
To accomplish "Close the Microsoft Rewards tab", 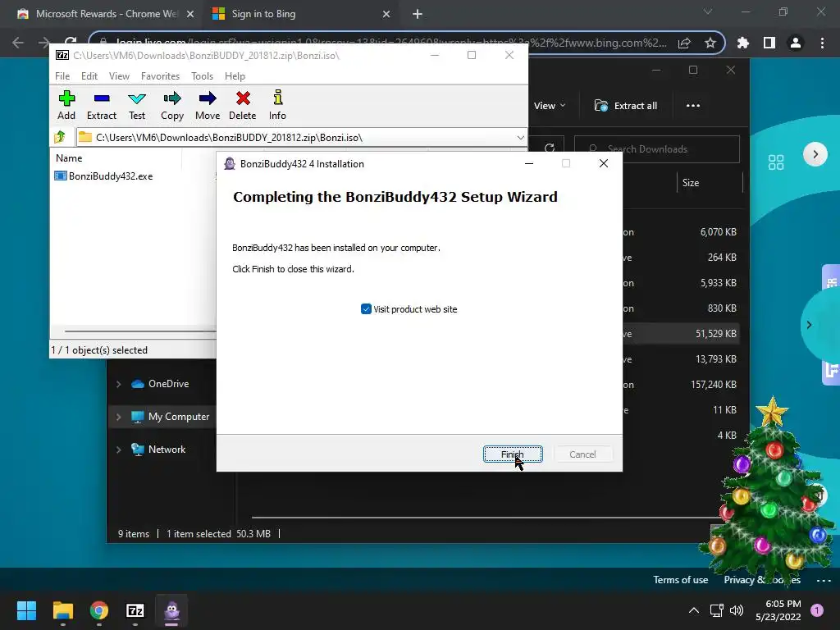I will point(189,14).
